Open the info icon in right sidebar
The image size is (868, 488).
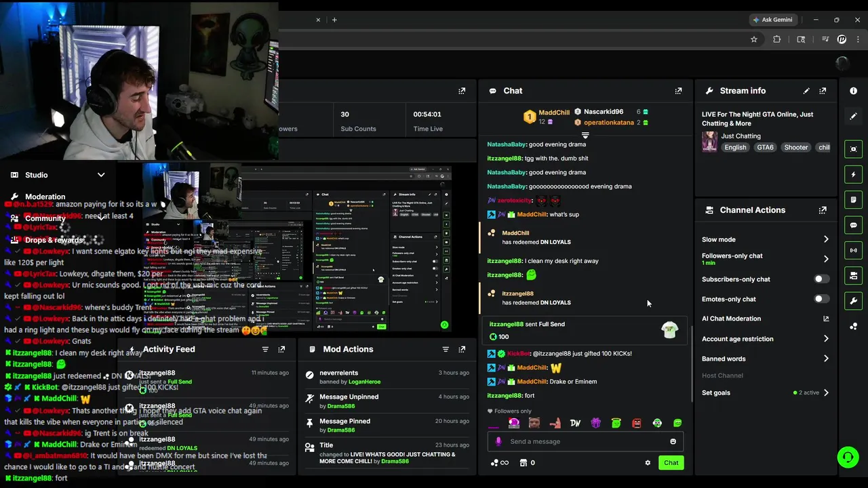853,91
